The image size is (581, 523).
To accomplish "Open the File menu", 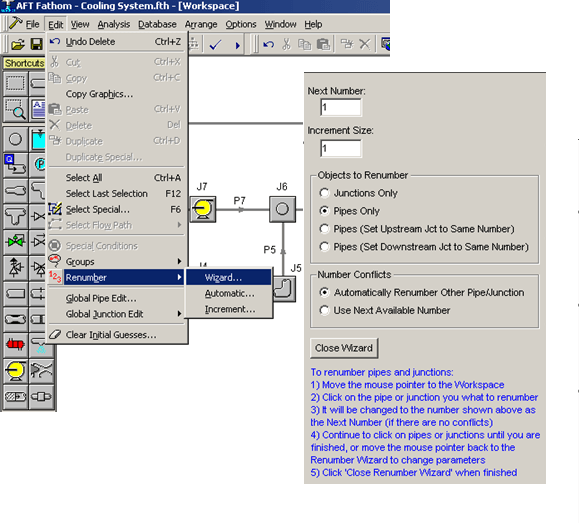I will click(32, 24).
